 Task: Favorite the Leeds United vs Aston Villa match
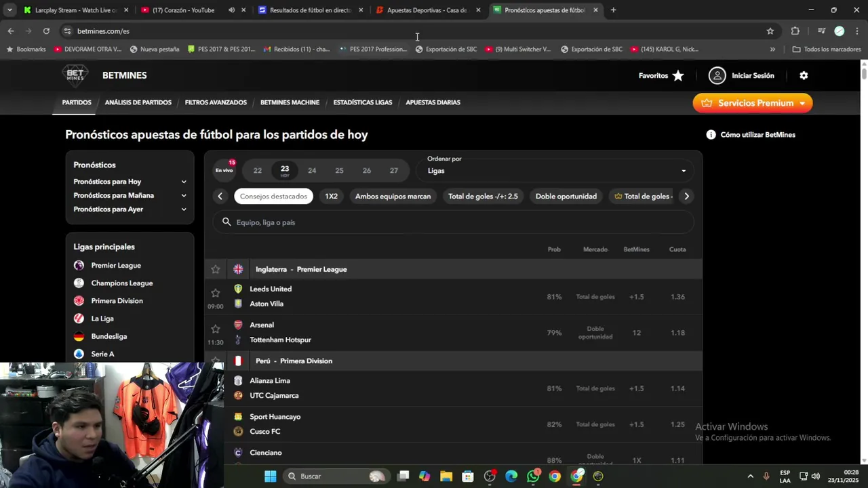pyautogui.click(x=216, y=293)
